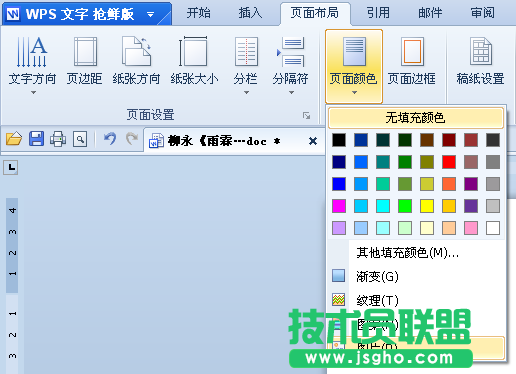Pick the magenta color swatch
516x374 pixels.
coord(339,206)
